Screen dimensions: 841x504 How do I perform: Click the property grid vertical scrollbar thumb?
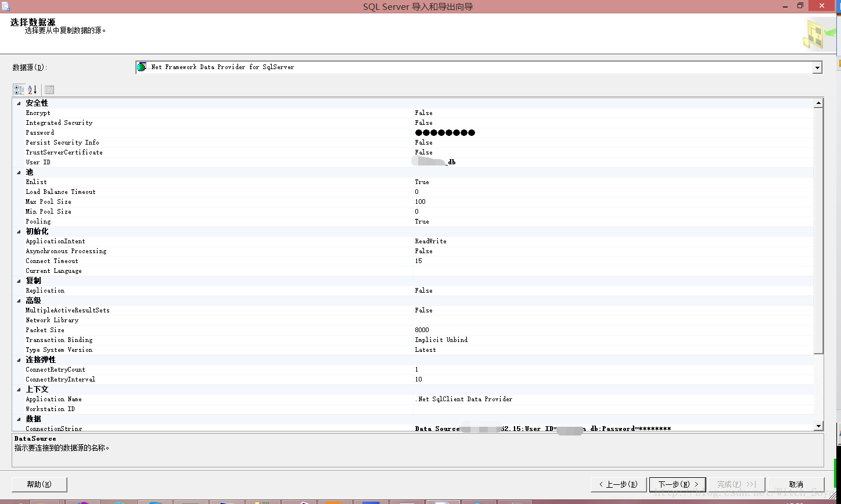(x=818, y=231)
